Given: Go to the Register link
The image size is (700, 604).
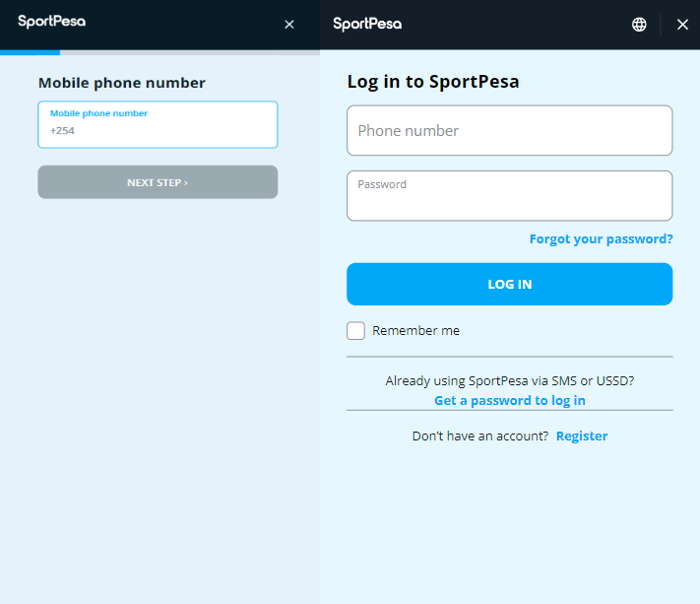Looking at the screenshot, I should (x=582, y=436).
